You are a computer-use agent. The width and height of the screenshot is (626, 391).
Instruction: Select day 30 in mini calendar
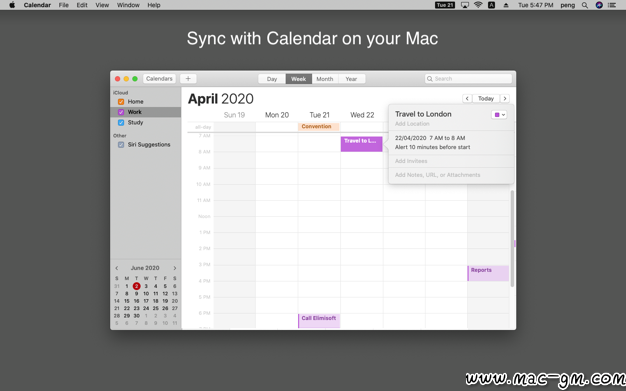coord(137,316)
